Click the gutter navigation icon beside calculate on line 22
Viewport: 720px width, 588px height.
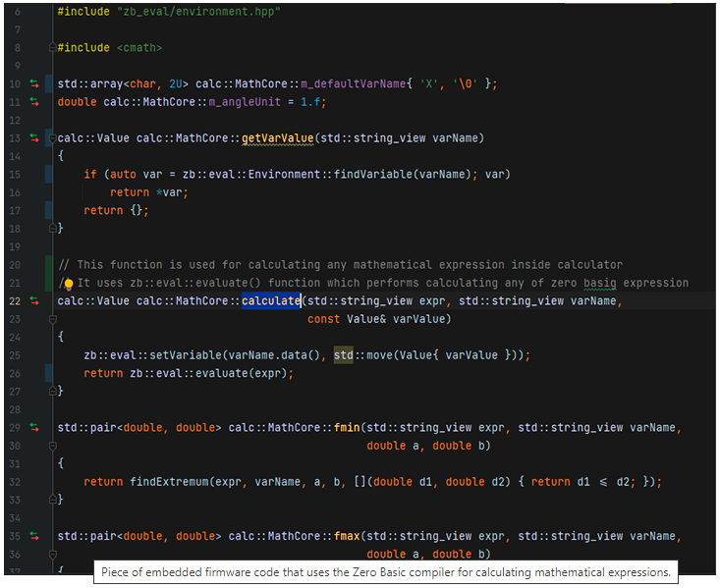34,300
